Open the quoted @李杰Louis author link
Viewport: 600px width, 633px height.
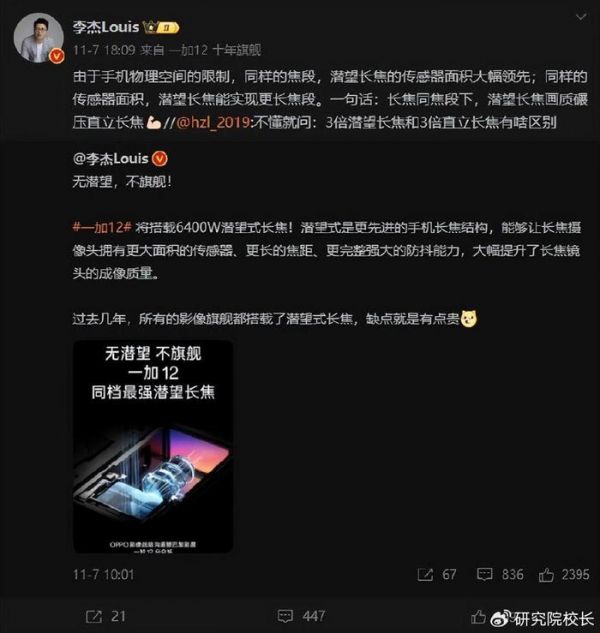(x=111, y=159)
